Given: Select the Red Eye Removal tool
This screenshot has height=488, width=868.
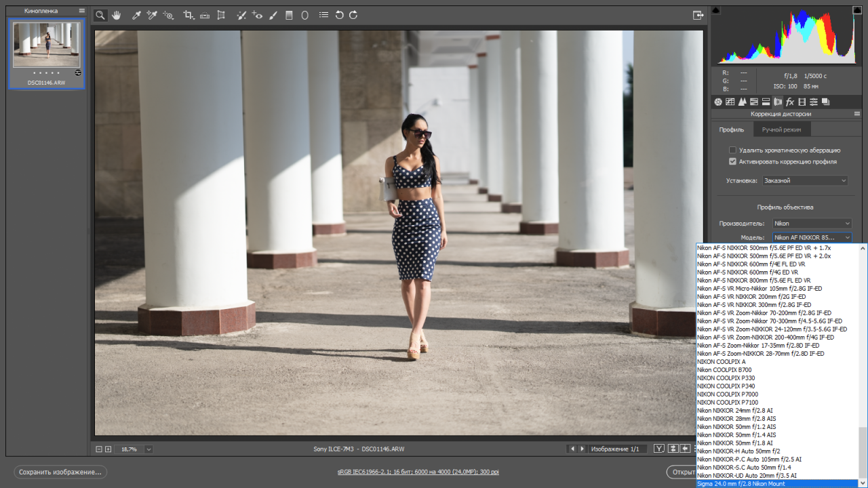Looking at the screenshot, I should coord(257,15).
